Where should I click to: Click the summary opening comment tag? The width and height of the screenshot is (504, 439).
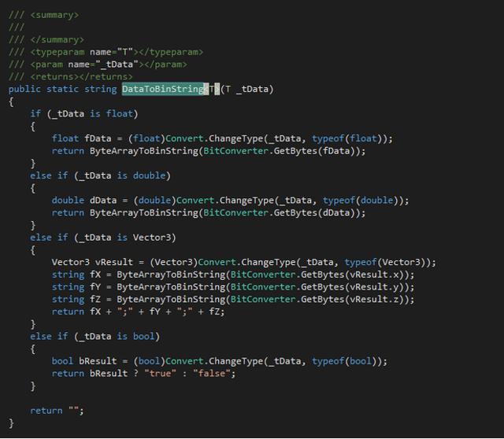click(x=43, y=15)
